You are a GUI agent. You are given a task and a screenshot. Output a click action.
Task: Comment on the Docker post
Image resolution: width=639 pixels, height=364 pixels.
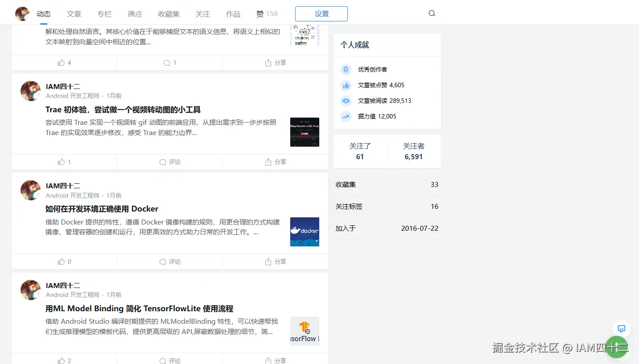pyautogui.click(x=170, y=262)
